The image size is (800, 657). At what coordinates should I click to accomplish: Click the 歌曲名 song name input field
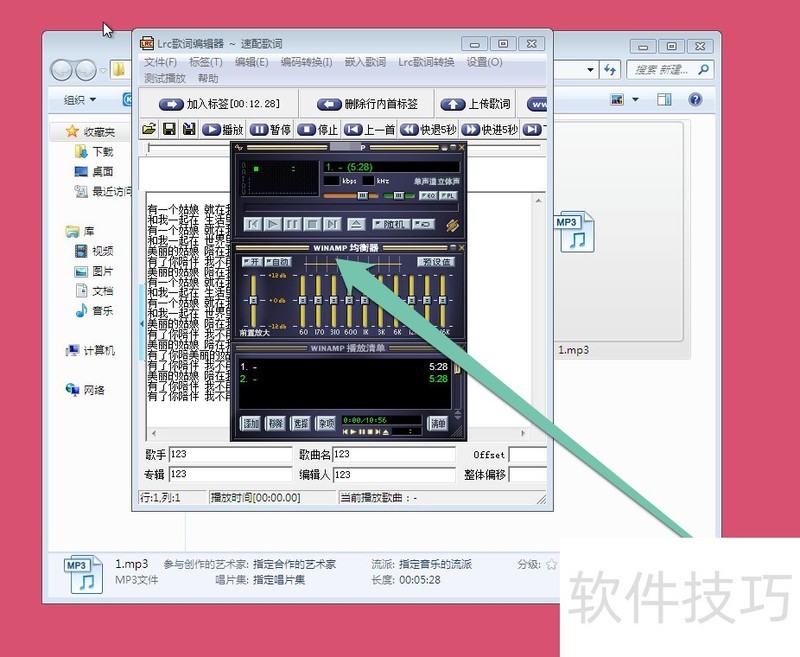point(394,454)
